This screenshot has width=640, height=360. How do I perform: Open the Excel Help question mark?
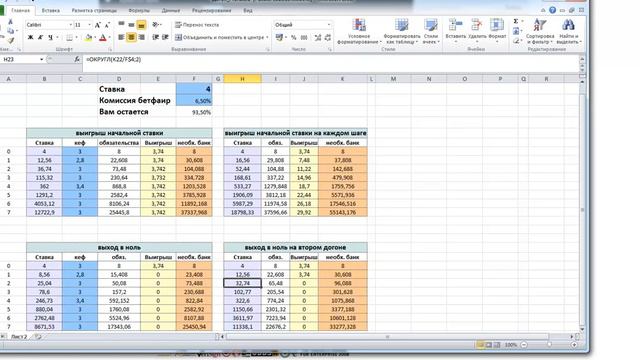tap(552, 10)
